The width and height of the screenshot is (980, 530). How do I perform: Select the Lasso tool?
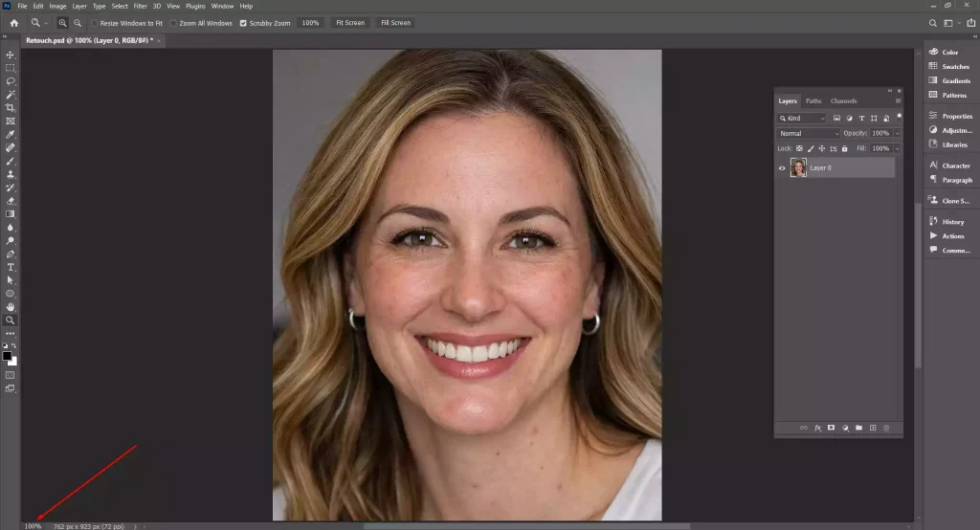11,81
